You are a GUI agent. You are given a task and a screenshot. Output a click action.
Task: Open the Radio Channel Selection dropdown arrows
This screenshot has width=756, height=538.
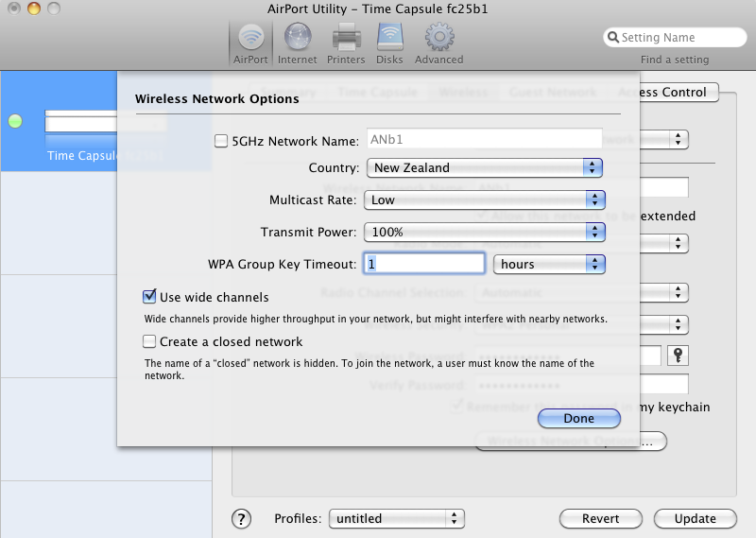click(x=678, y=292)
